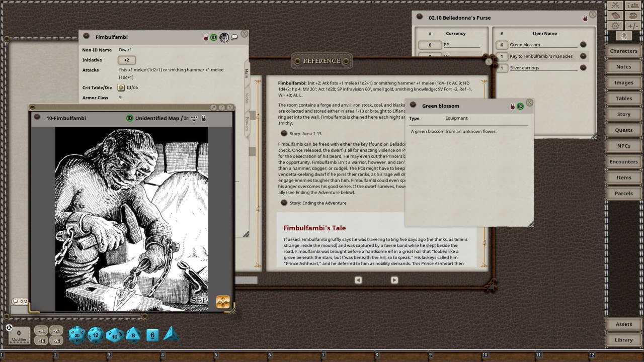Toggle ID status on Green blossom window

point(520,106)
